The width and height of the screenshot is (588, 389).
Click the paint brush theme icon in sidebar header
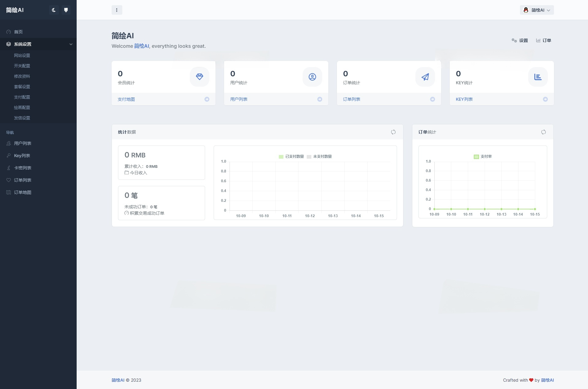66,10
